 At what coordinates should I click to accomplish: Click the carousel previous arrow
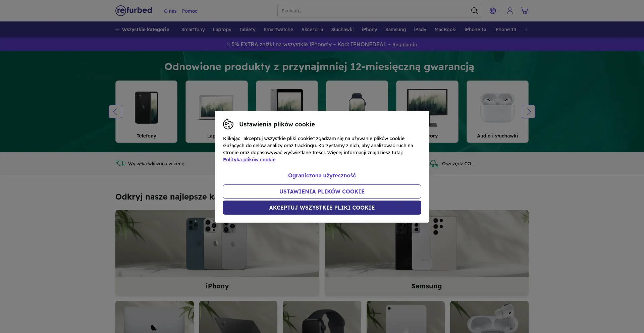(x=115, y=112)
